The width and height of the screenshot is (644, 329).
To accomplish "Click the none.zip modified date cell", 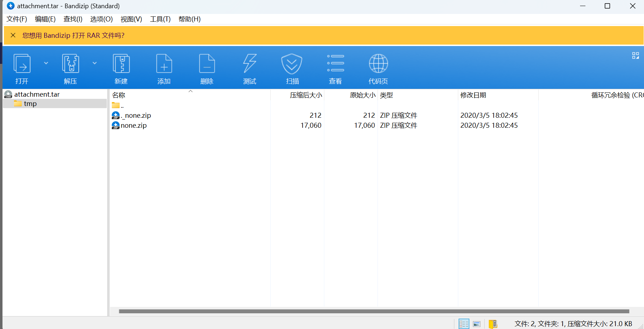I will point(489,125).
